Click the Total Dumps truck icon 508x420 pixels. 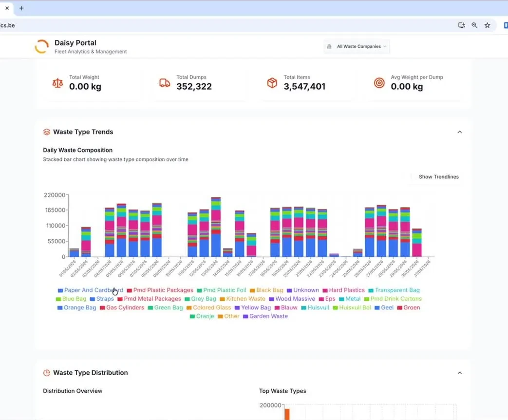click(x=165, y=83)
